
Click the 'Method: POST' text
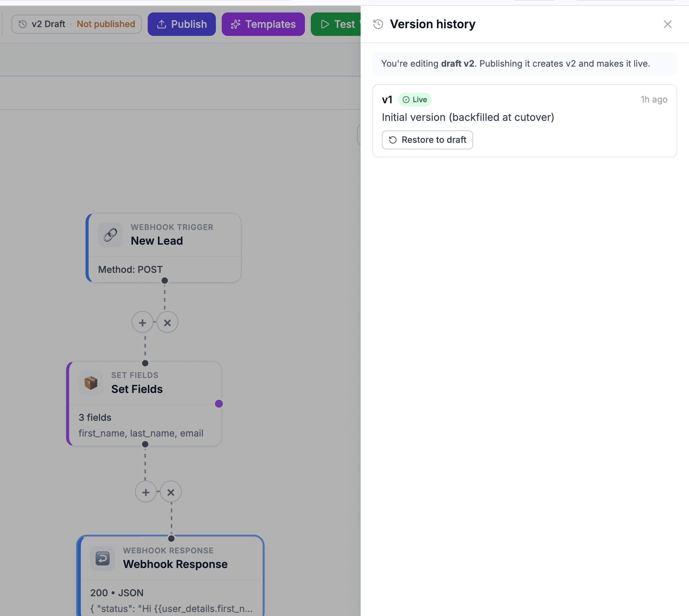[x=130, y=270]
